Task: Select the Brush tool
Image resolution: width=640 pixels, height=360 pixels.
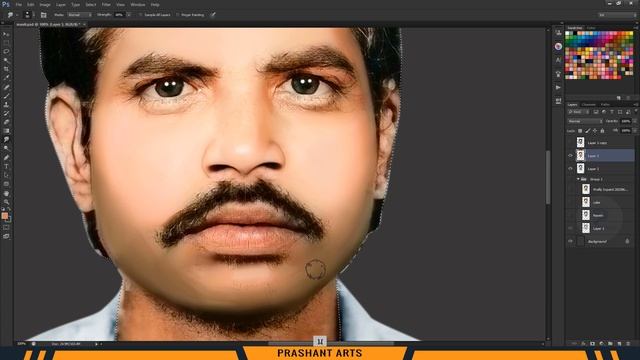Action: click(6, 96)
